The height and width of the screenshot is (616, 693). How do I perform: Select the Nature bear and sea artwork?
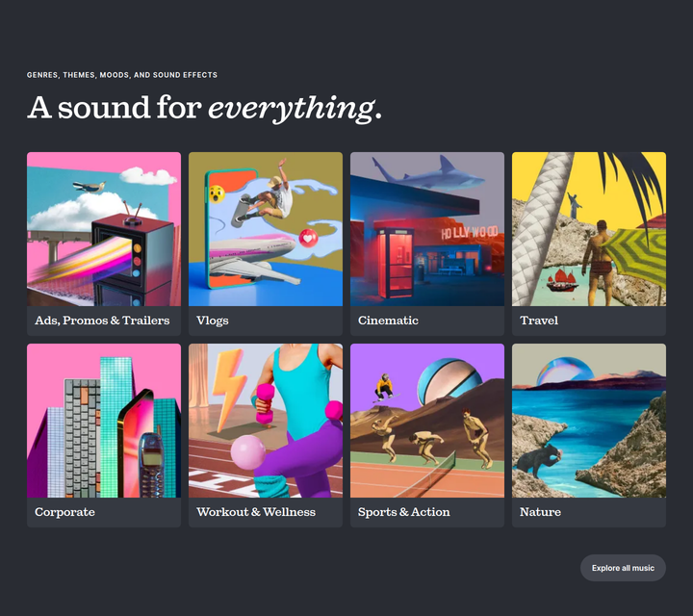point(589,421)
